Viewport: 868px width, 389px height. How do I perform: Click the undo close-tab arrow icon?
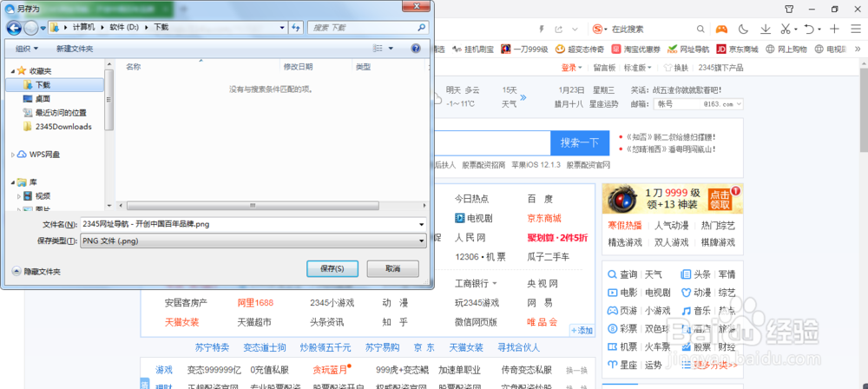pos(809,29)
